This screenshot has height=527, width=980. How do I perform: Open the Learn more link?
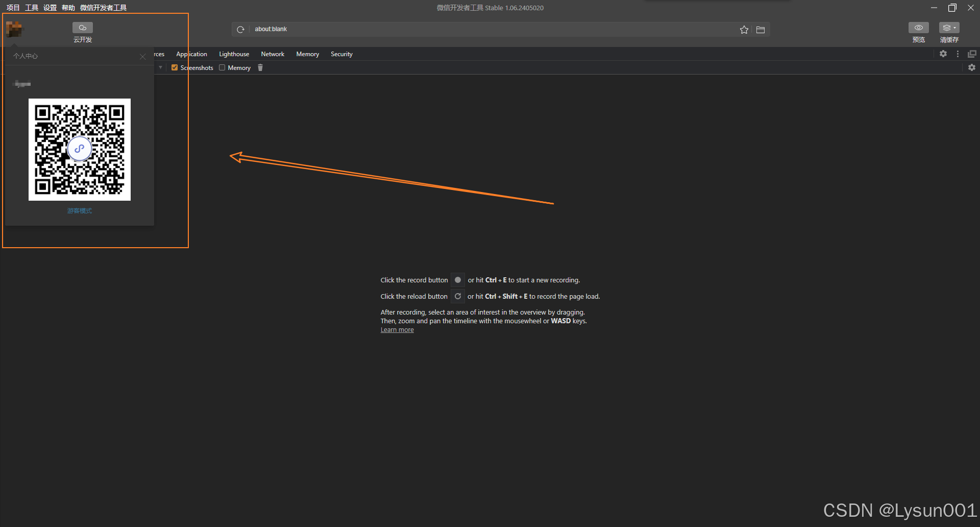(x=397, y=330)
